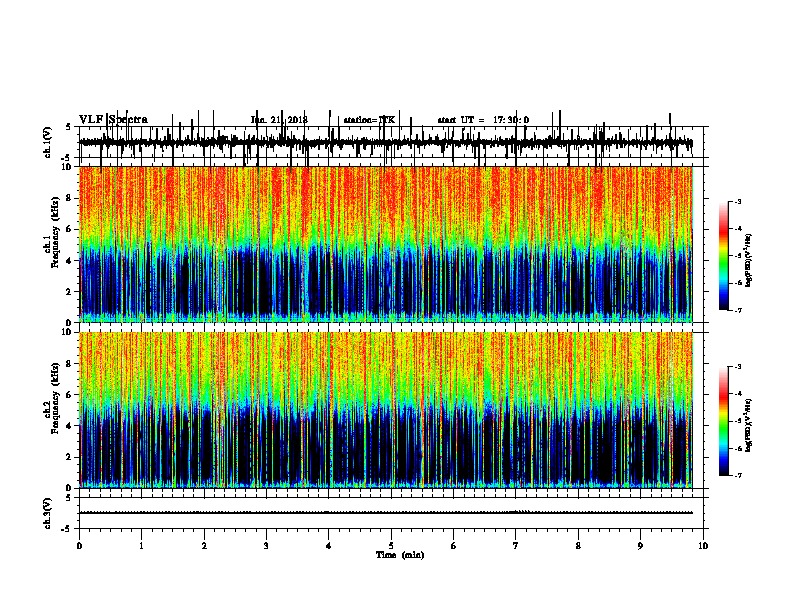792x612 pixels.
Task: Click time axis tick label "3"
Action: (266, 546)
